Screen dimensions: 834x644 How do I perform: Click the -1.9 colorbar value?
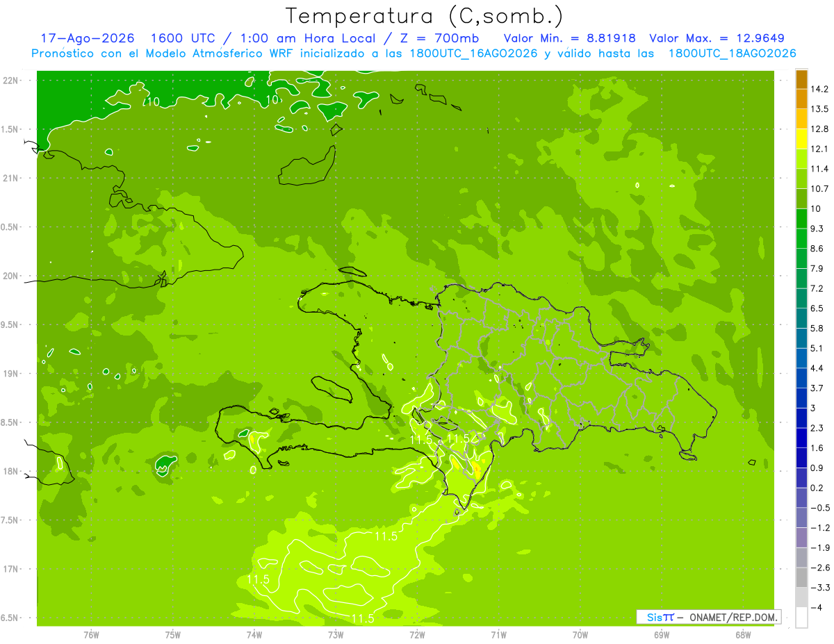[820, 547]
